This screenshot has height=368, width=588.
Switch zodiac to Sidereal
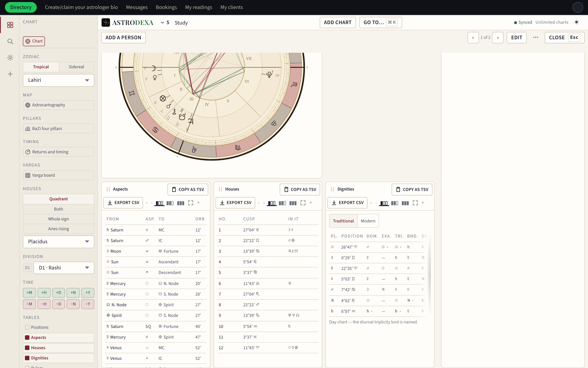point(76,67)
